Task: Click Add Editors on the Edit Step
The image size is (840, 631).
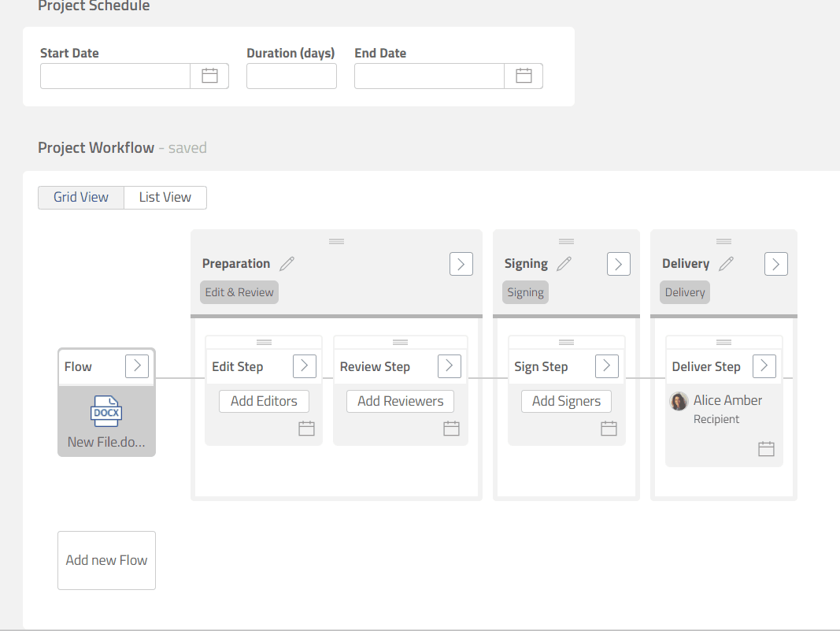Action: coord(263,401)
